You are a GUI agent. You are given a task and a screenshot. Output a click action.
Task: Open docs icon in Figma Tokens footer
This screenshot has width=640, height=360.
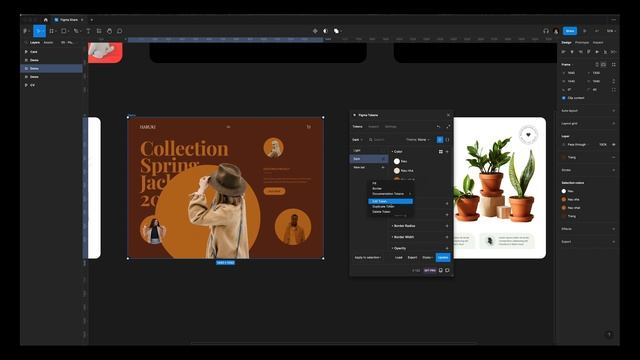[441, 270]
